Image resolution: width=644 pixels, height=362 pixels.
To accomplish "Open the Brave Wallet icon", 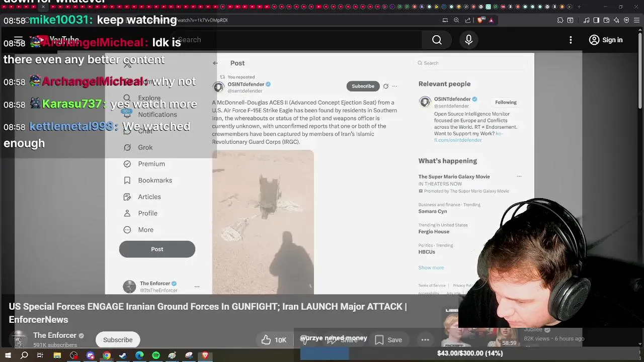I will tap(606, 20).
